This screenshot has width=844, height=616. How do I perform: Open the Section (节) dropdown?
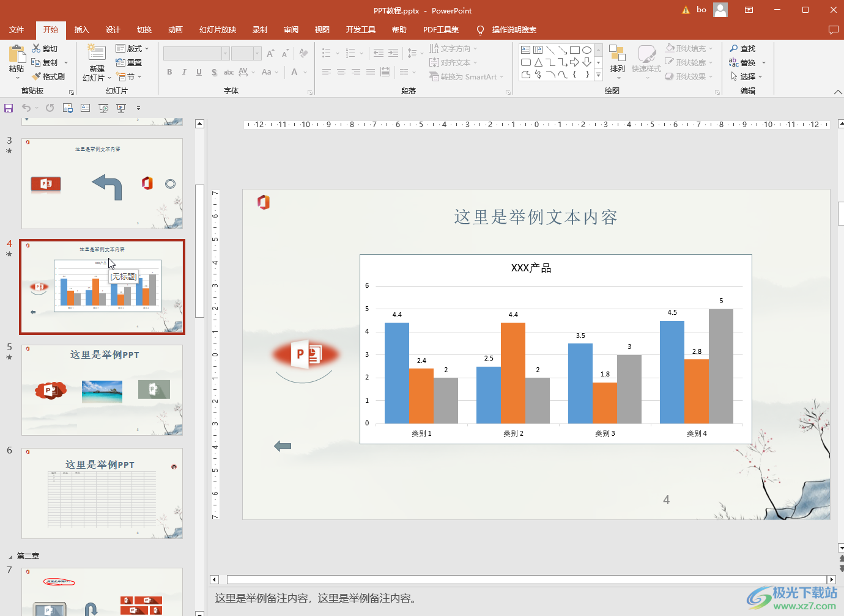(x=129, y=76)
